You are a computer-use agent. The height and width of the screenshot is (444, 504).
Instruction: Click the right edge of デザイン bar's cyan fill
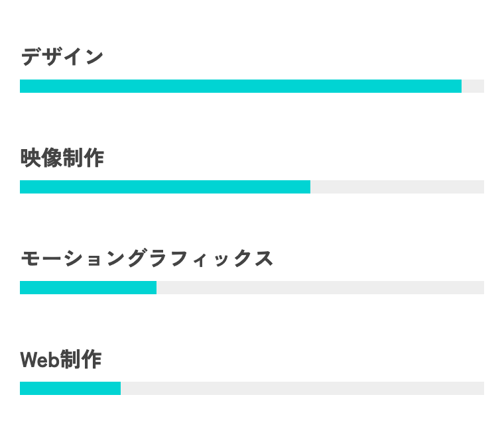click(460, 86)
